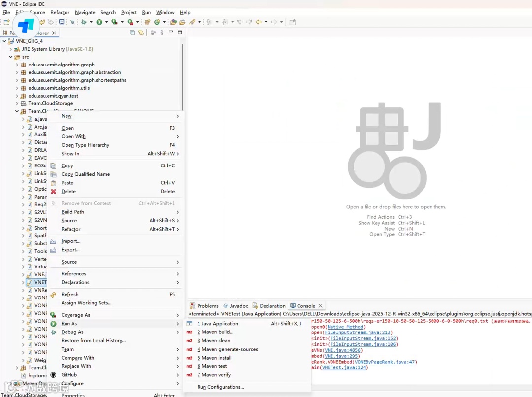Click the Run External Tools toolbar icon

tap(130, 22)
